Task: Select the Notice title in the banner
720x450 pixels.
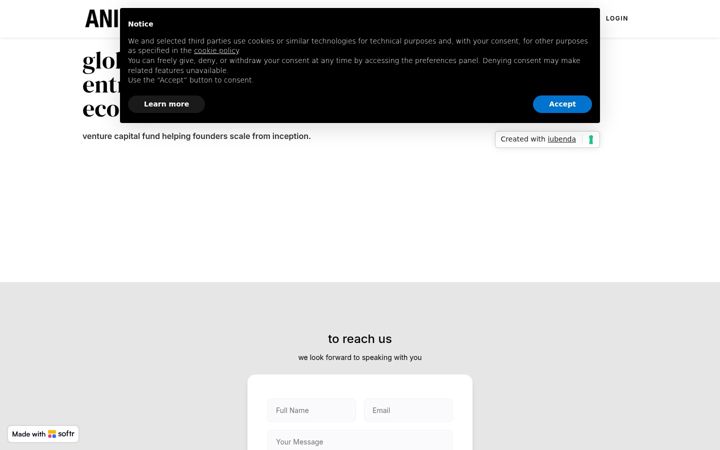Action: click(141, 24)
